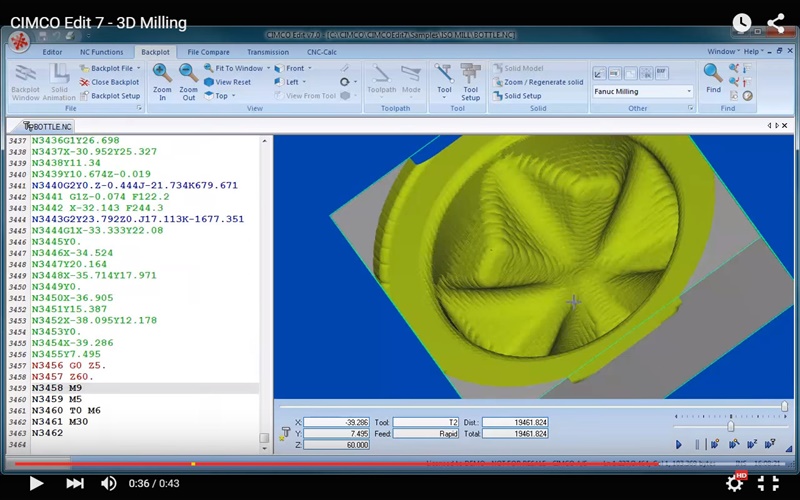Click Zoom / Regenerate solid
800x500 pixels.
(x=538, y=82)
